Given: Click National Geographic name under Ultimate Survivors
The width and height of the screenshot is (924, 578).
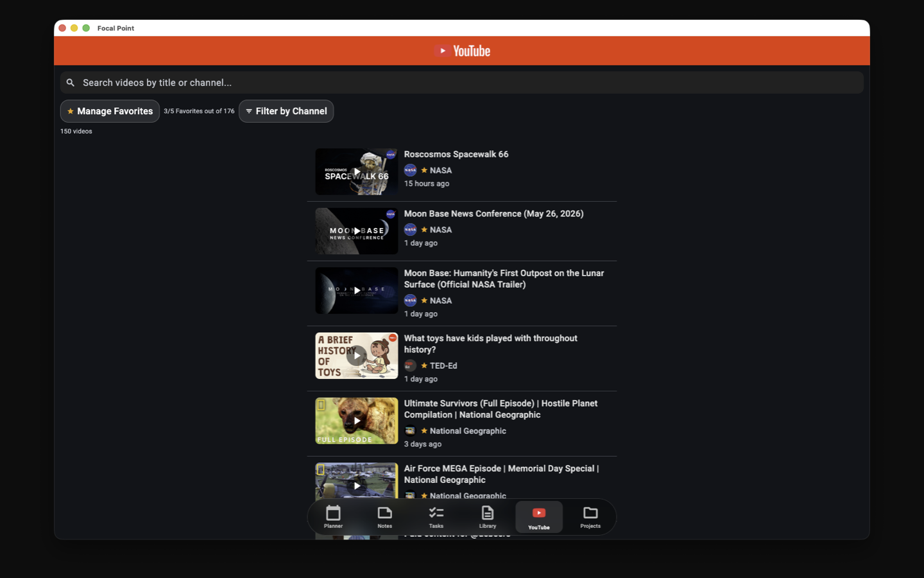Looking at the screenshot, I should pyautogui.click(x=468, y=431).
